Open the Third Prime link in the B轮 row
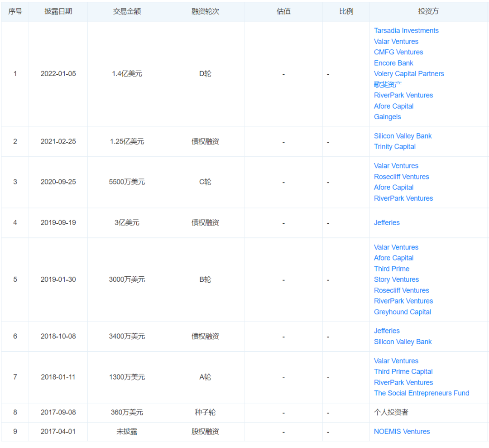This screenshot has width=489, height=448. click(x=391, y=269)
